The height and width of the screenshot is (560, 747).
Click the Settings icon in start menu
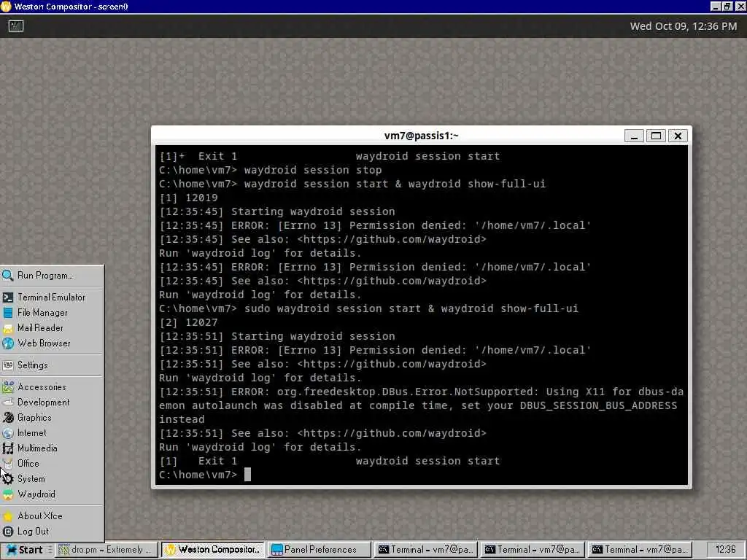pyautogui.click(x=7, y=365)
